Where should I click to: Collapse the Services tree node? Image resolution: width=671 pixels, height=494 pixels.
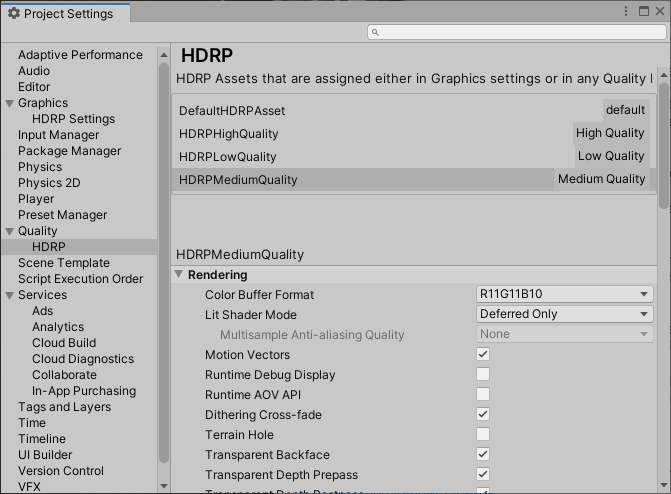click(9, 295)
